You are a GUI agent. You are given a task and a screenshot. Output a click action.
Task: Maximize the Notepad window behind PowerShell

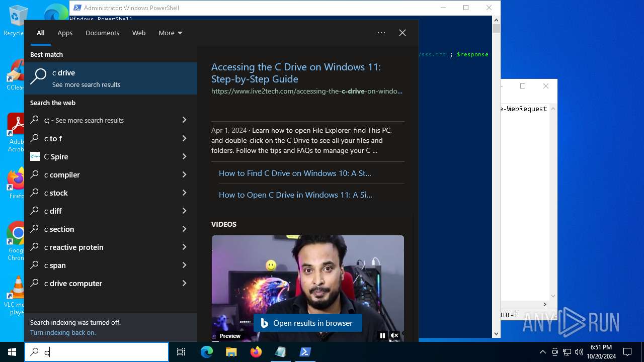coord(523,86)
